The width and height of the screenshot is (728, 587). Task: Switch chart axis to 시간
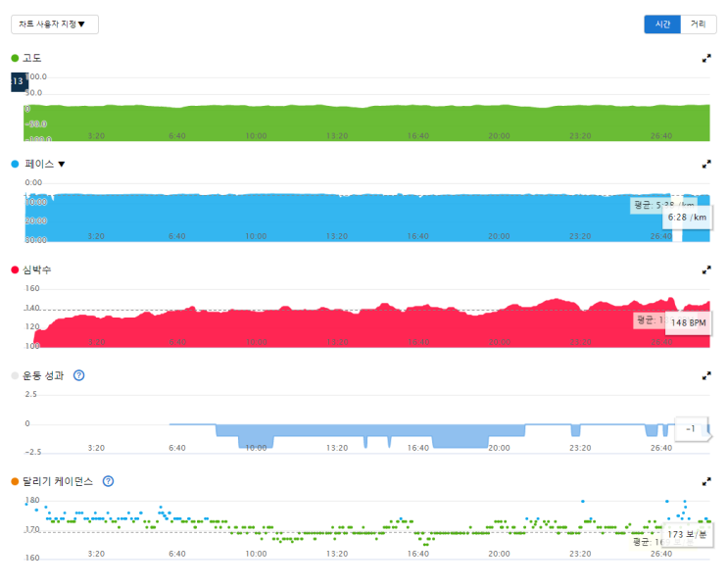click(662, 24)
